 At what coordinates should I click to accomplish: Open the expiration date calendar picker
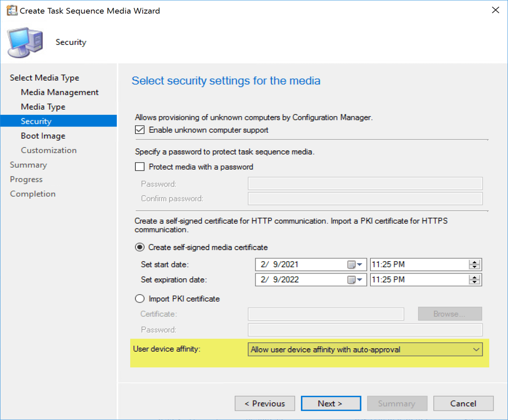(x=355, y=280)
